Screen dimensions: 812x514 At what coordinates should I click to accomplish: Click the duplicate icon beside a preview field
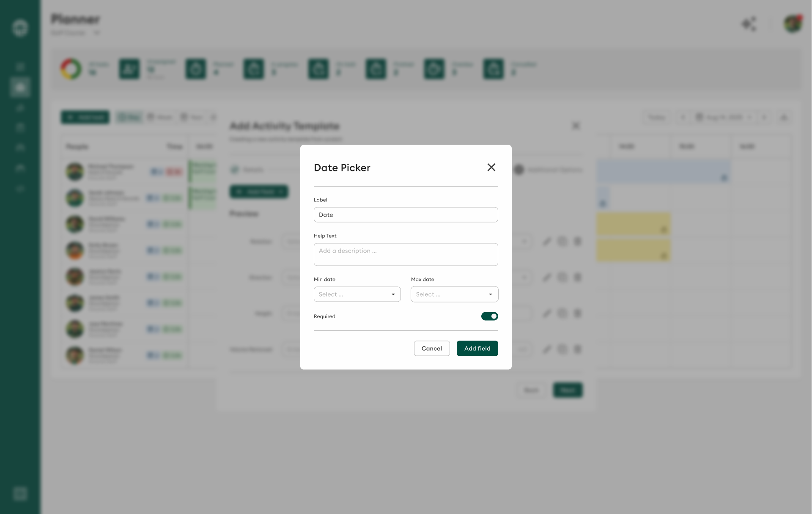click(562, 241)
